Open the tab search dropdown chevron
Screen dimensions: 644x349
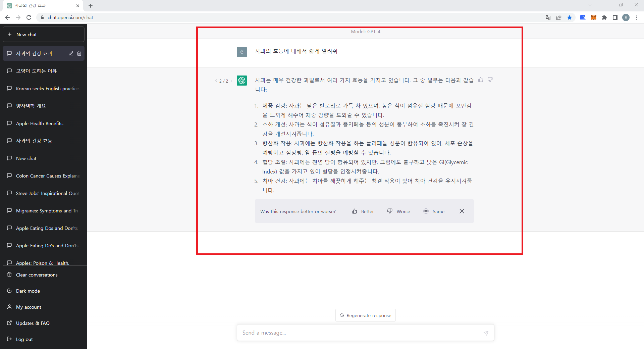click(x=590, y=5)
